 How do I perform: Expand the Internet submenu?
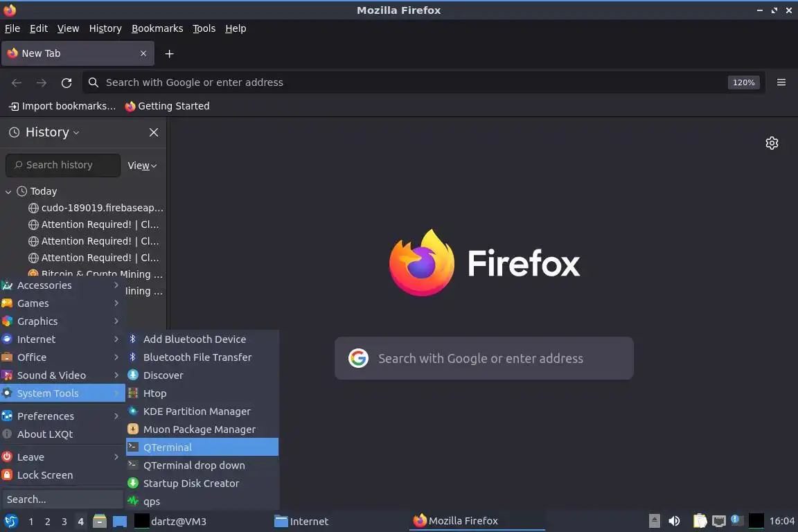pyautogui.click(x=62, y=339)
